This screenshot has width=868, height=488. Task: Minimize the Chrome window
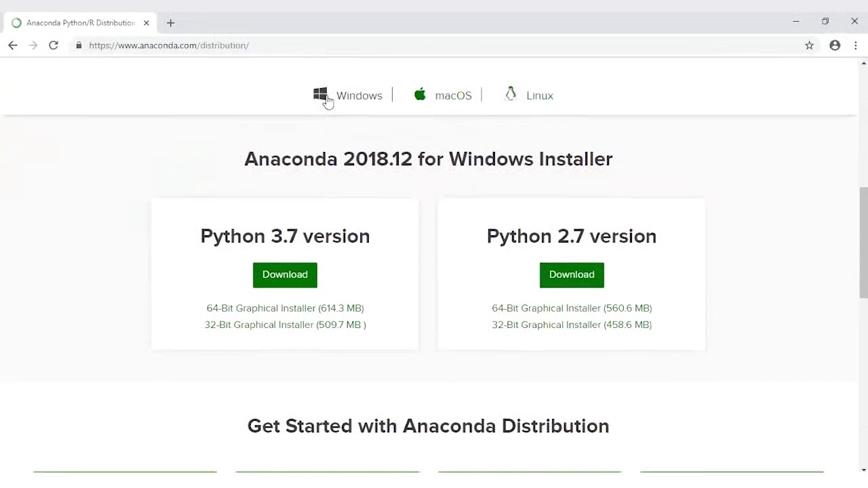[x=795, y=22]
